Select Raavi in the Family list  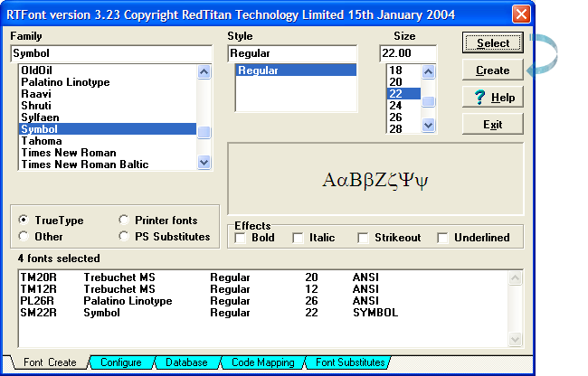pos(108,94)
